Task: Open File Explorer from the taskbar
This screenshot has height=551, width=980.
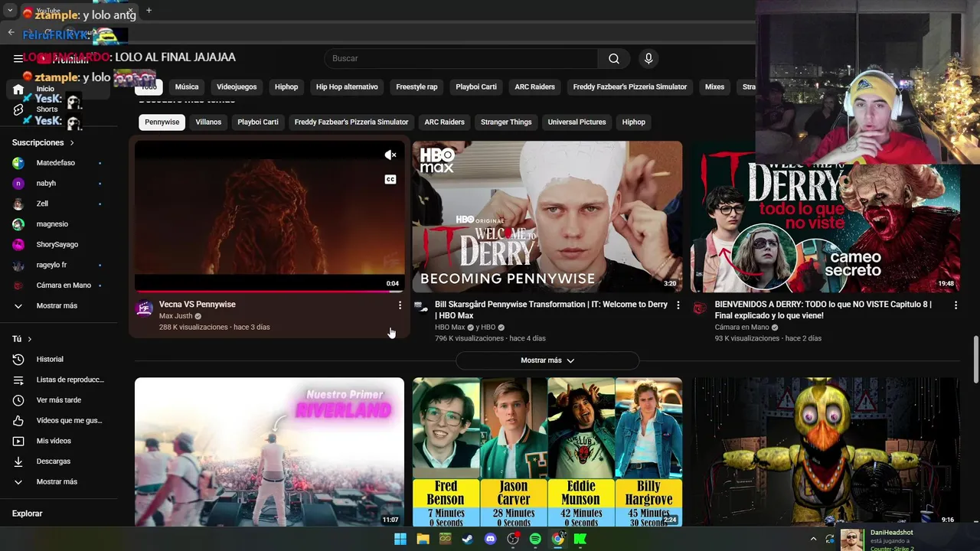Action: click(423, 539)
